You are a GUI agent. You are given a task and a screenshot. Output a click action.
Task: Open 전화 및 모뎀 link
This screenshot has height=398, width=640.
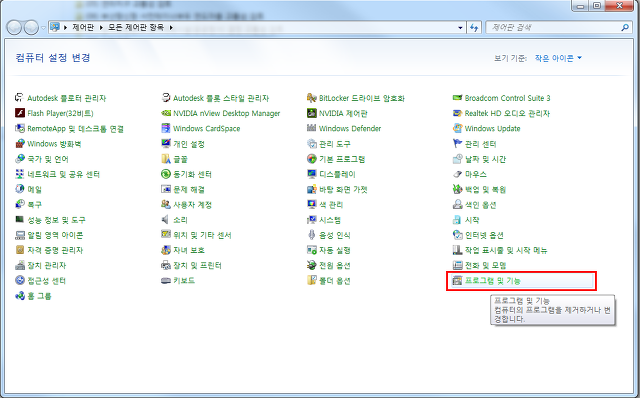click(x=485, y=265)
